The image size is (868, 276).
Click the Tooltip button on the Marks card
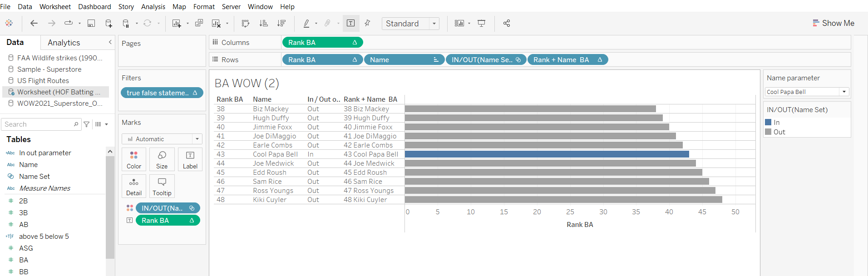pos(162,186)
